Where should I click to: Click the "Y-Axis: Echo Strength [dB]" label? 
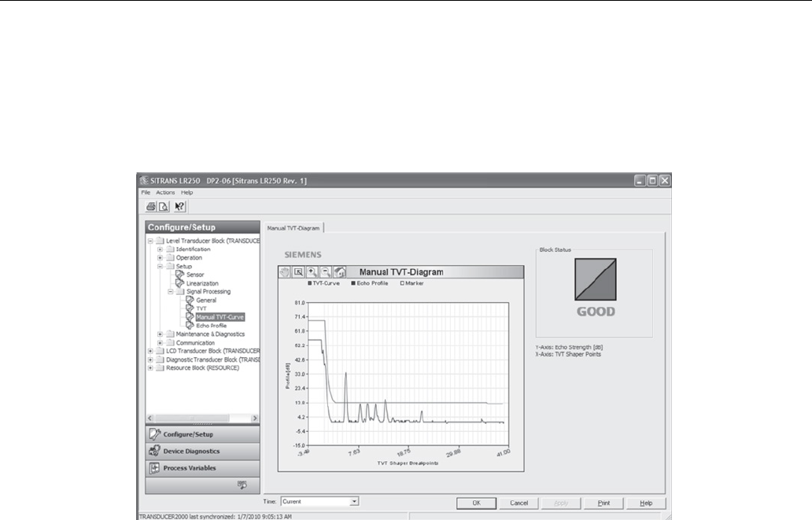[x=569, y=347]
